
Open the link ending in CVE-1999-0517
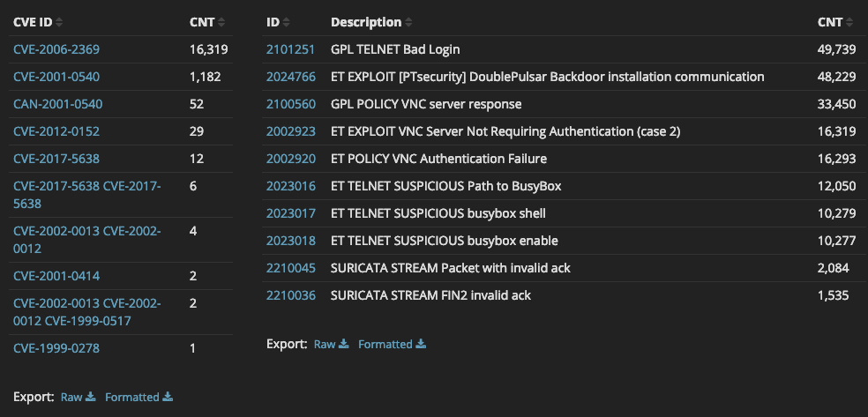(x=87, y=312)
